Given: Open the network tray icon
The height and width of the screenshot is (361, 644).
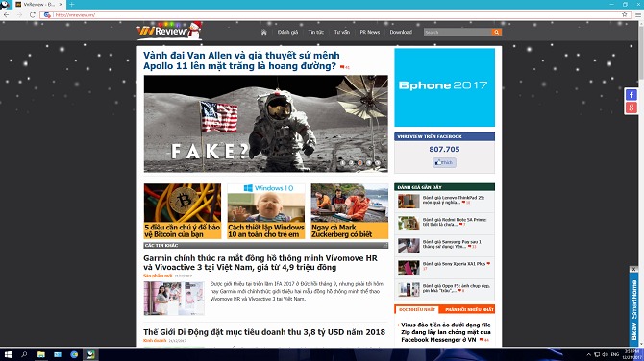Looking at the screenshot, I should coord(597,354).
